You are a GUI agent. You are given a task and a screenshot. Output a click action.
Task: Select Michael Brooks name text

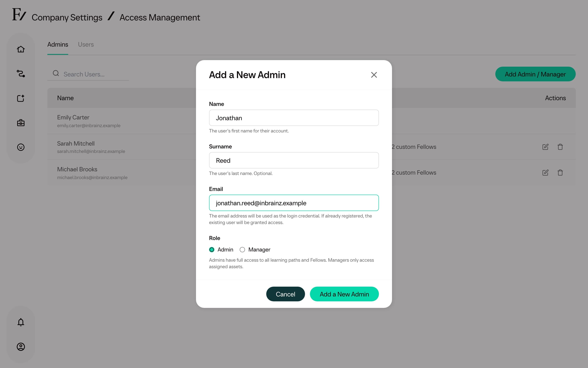tap(77, 169)
